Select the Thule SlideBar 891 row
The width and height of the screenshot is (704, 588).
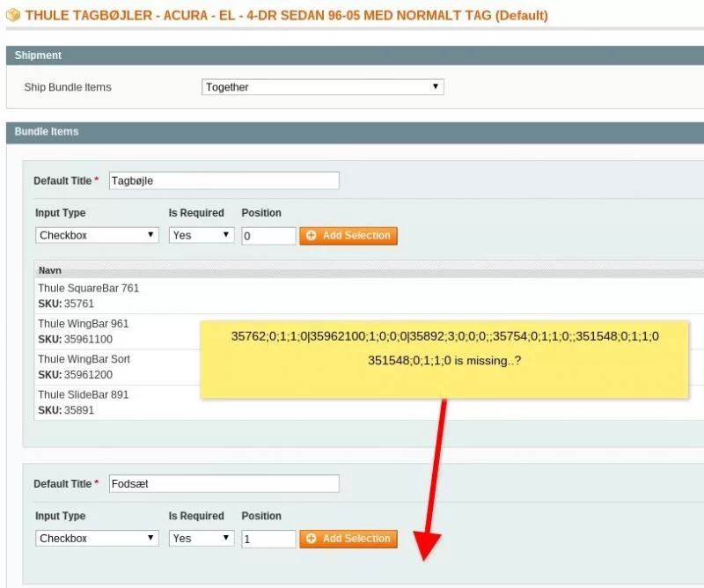click(118, 402)
